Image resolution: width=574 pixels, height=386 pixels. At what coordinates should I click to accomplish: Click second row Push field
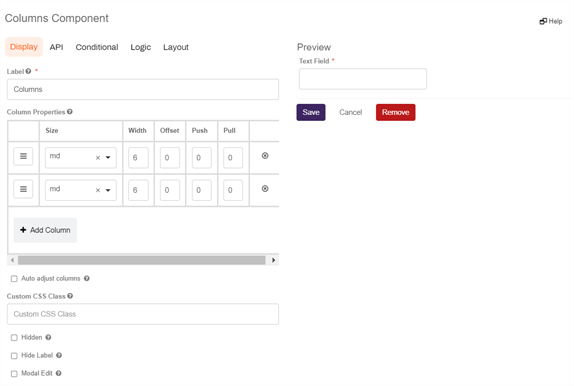[202, 190]
